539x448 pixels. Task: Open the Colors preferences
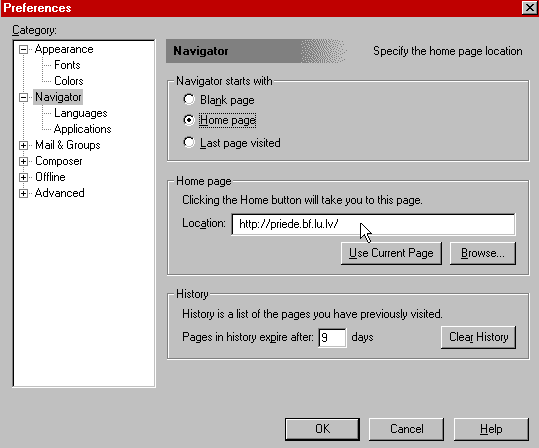69,81
